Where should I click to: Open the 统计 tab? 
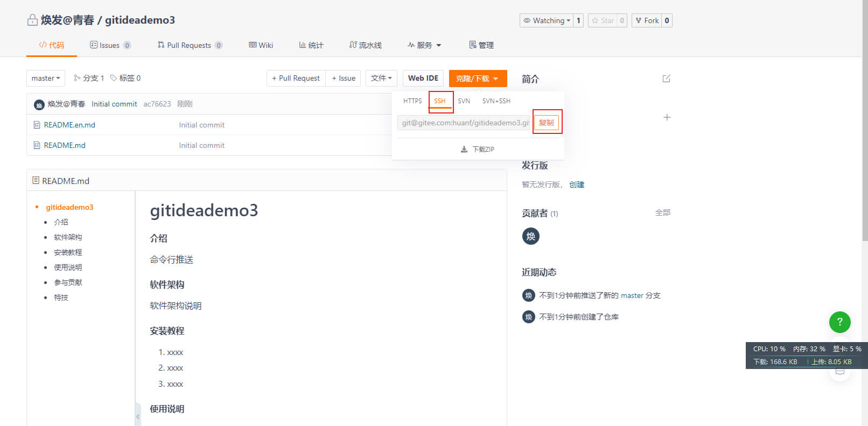[311, 45]
